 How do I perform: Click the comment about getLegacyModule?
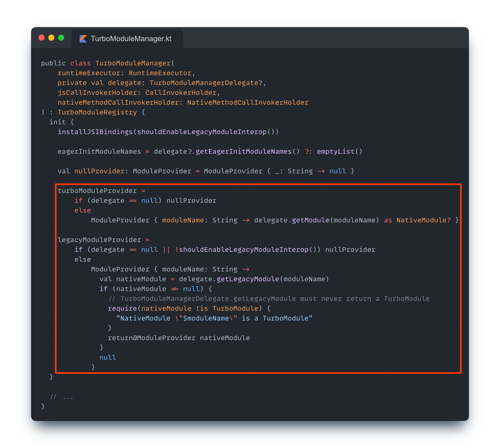point(269,299)
